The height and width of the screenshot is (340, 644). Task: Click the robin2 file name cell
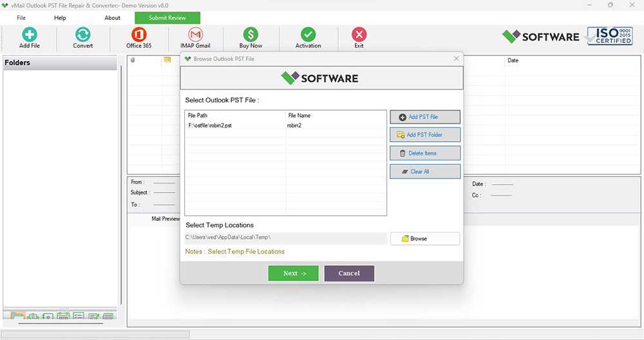click(x=294, y=126)
